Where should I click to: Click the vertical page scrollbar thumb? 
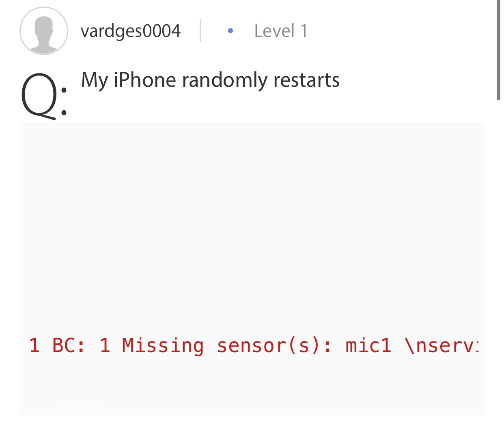pyautogui.click(x=498, y=49)
